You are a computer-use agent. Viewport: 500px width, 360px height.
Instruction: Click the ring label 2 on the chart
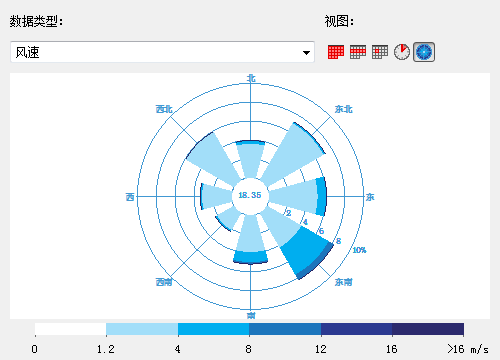pyautogui.click(x=289, y=213)
